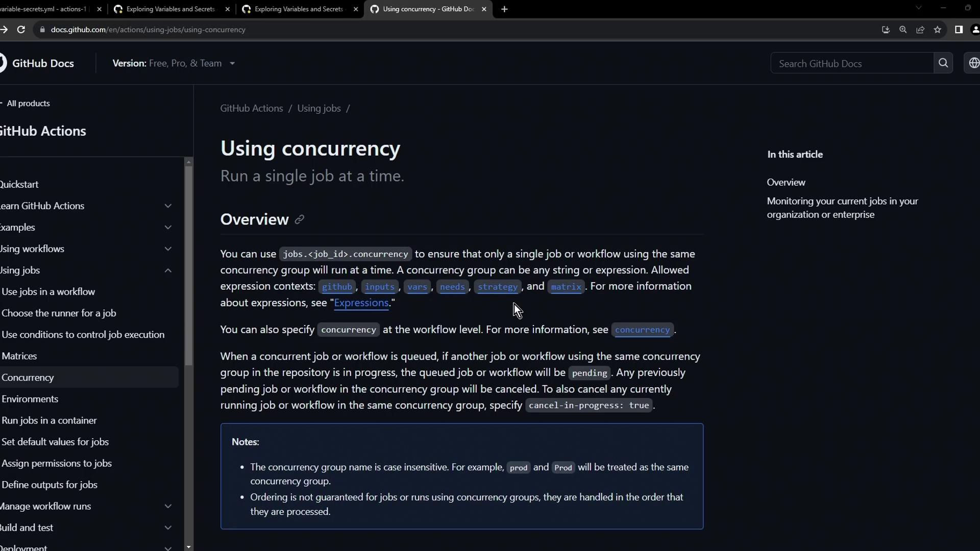Click the search magnifier button

(x=943, y=63)
